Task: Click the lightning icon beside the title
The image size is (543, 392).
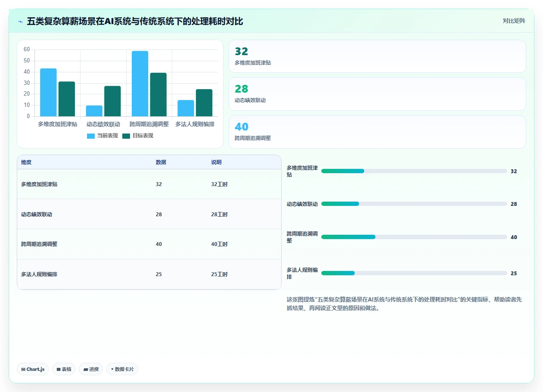Action: click(21, 22)
